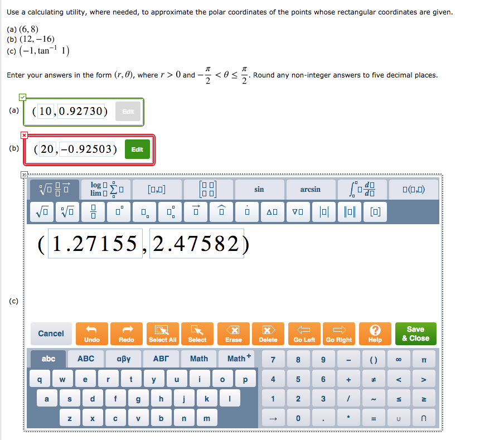Select the arcsin function icon
The width and height of the screenshot is (504, 440).
(x=310, y=190)
